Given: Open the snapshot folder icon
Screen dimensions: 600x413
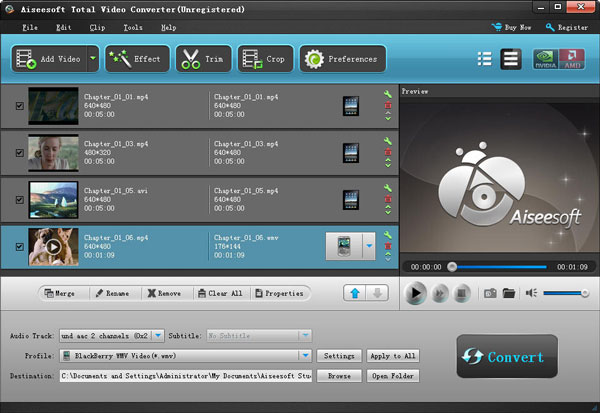Looking at the screenshot, I should tap(509, 294).
